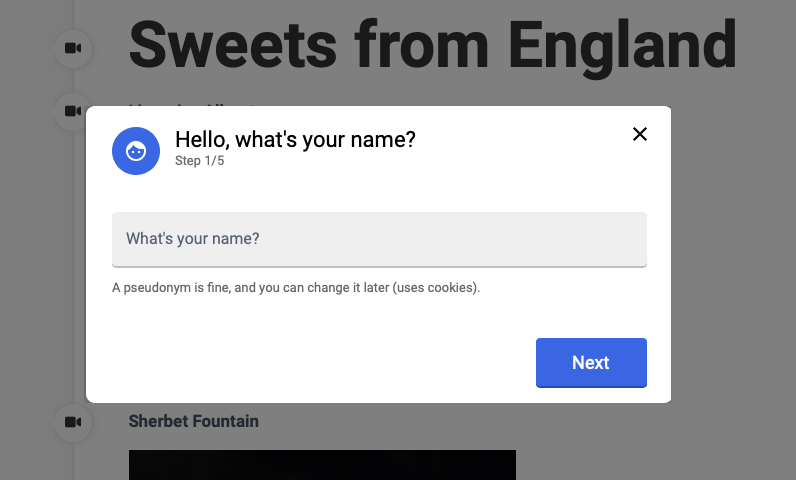Click the pseudonym hint text below the field

[x=296, y=288]
